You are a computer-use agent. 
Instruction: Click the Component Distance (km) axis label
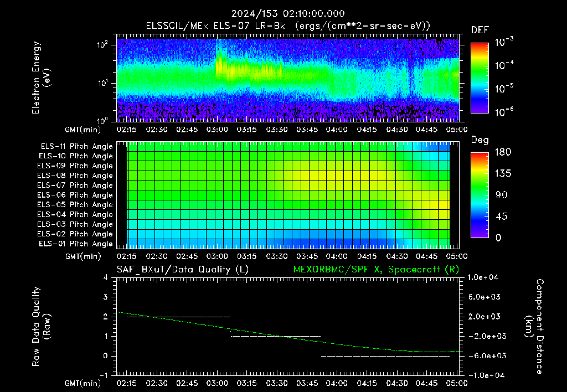[534, 326]
